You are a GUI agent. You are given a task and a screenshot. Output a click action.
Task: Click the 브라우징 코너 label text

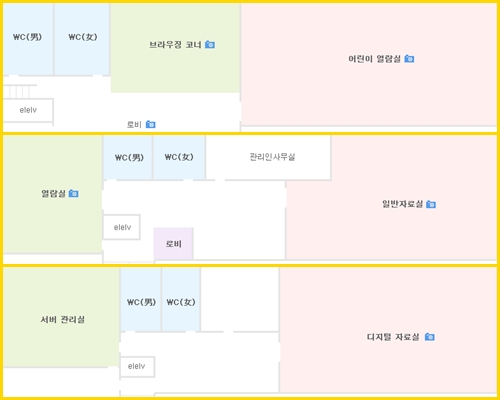click(x=175, y=45)
